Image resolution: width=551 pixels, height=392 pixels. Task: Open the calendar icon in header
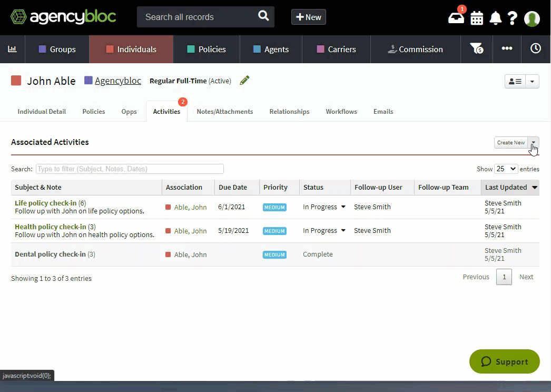point(477,18)
